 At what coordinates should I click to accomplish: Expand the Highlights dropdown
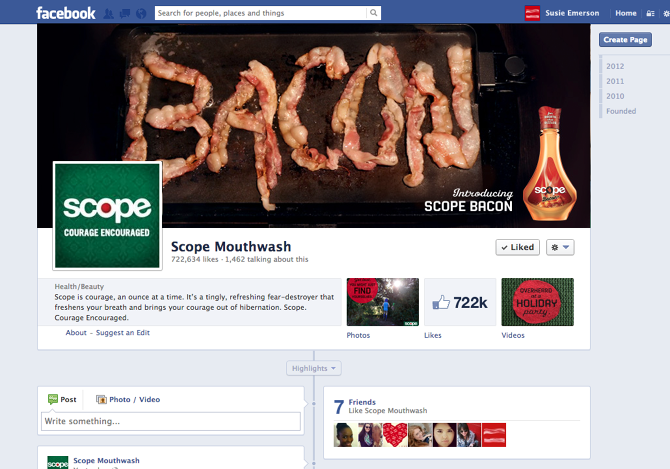tap(314, 368)
